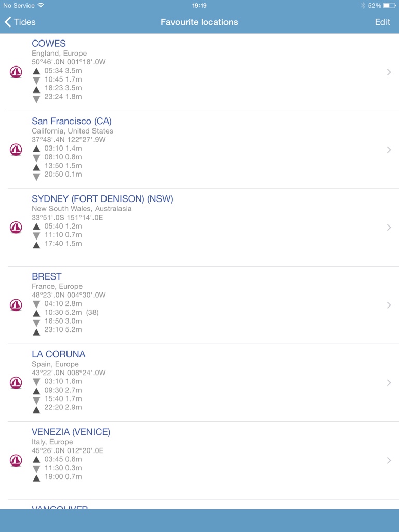Tap the sailboat icon beside BREST
399x532 pixels.
[x=16, y=305]
